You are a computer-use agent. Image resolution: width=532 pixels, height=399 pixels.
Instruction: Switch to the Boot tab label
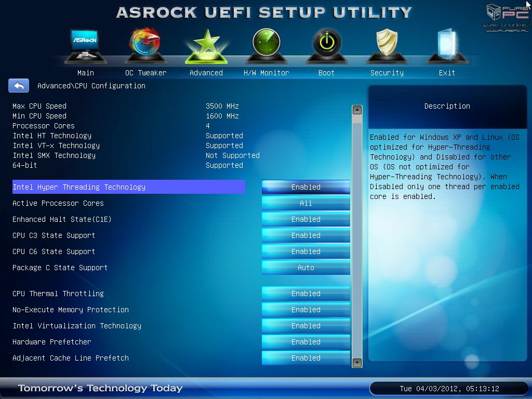pos(326,73)
